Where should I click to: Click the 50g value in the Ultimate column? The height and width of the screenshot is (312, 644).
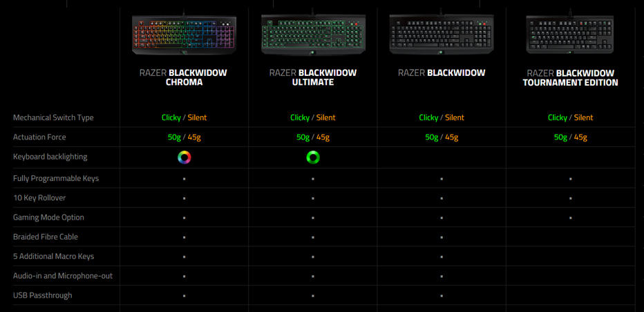tap(303, 137)
